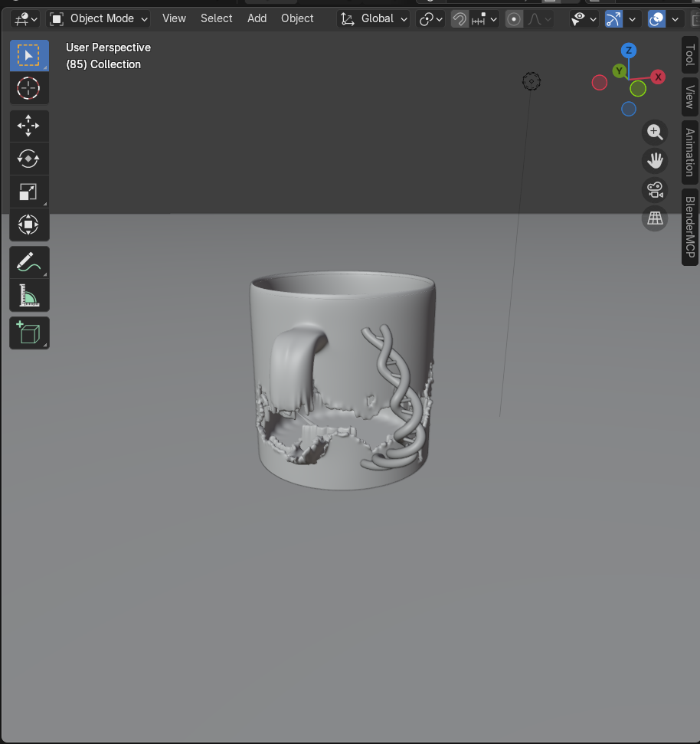Expand the overlays options dropdown arrow

pyautogui.click(x=675, y=19)
